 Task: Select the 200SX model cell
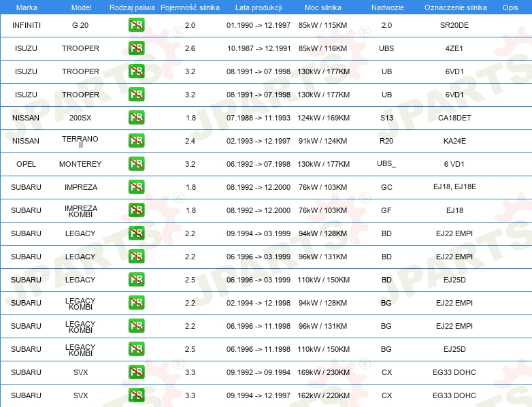tap(80, 118)
